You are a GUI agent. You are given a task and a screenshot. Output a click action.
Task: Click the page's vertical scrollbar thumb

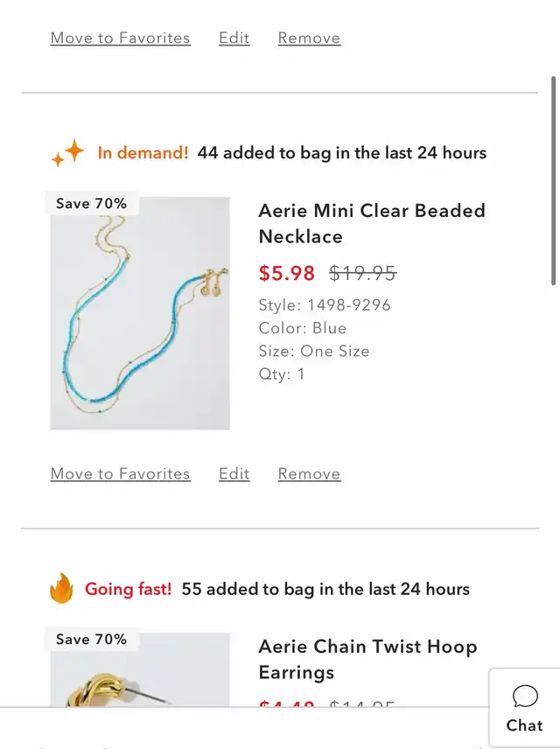point(554,180)
